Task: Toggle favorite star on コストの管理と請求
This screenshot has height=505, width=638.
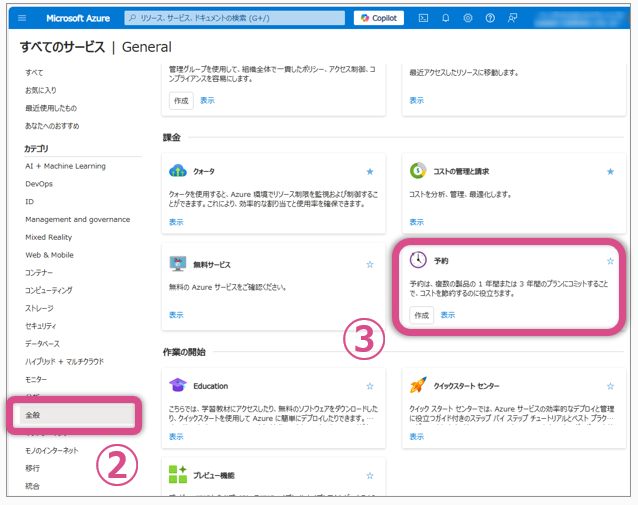Action: [x=610, y=172]
